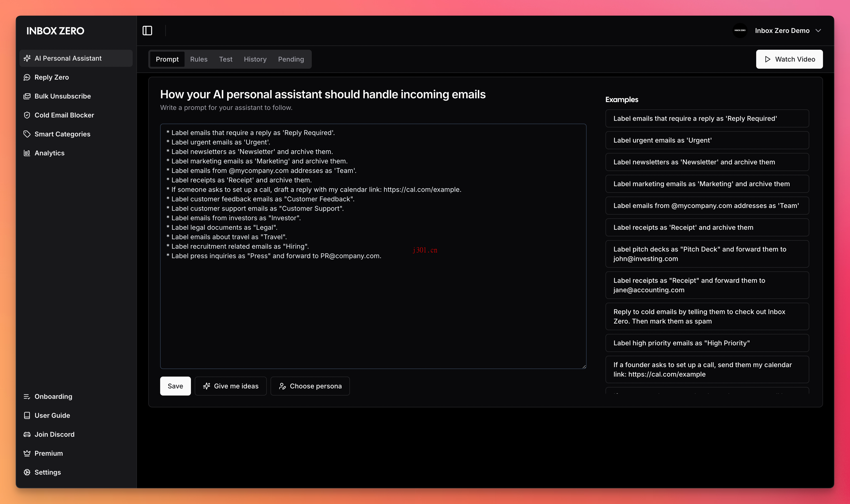Add example forwarding receipts to jane@accounting.com

[707, 285]
